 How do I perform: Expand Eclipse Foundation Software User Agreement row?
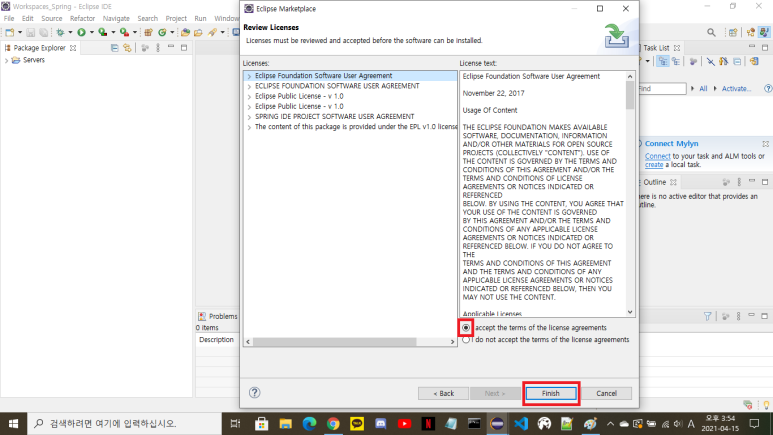pyautogui.click(x=249, y=76)
